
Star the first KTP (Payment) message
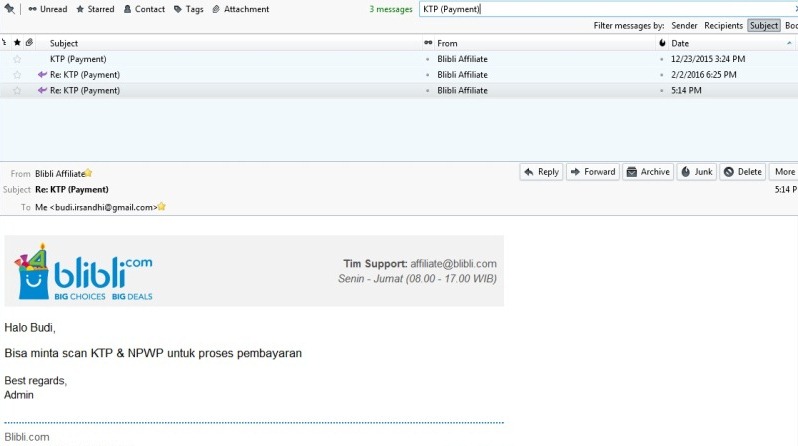click(17, 59)
